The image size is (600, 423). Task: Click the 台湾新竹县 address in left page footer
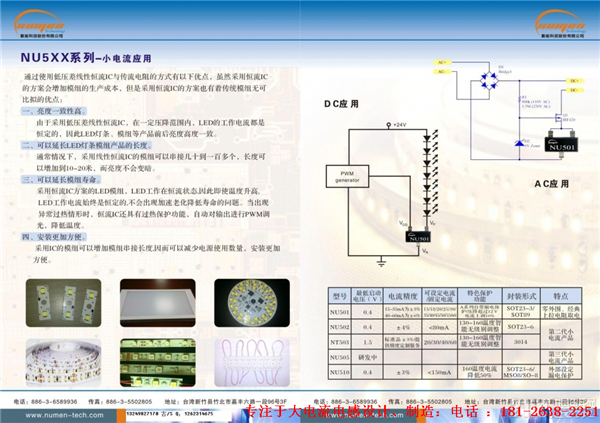pyautogui.click(x=225, y=402)
